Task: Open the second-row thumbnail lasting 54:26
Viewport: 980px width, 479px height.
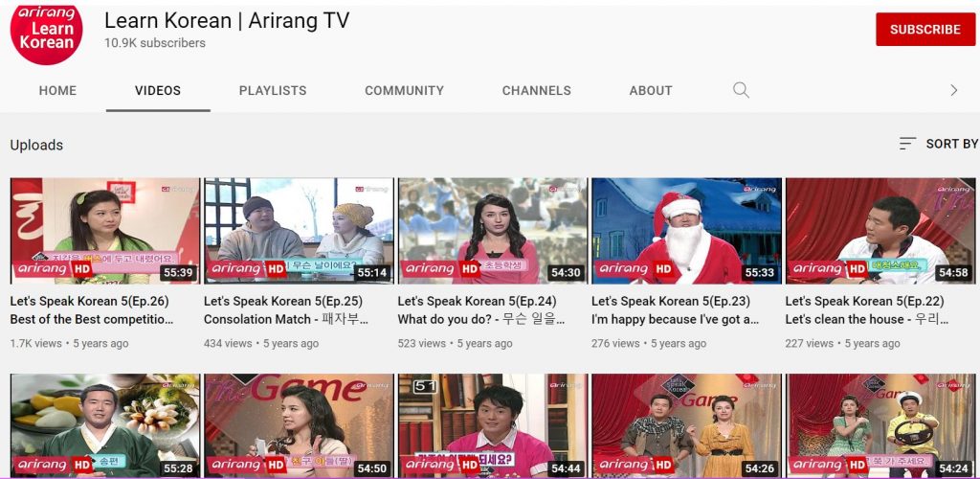Action: point(686,426)
